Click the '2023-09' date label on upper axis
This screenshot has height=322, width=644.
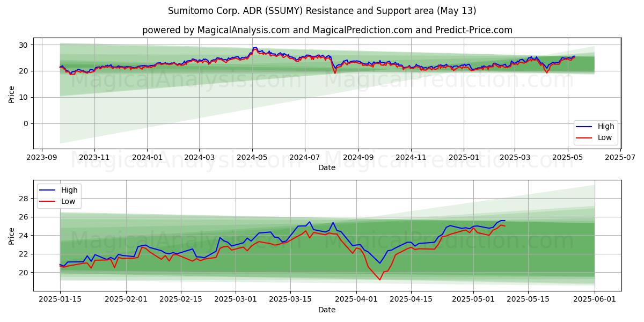point(42,158)
